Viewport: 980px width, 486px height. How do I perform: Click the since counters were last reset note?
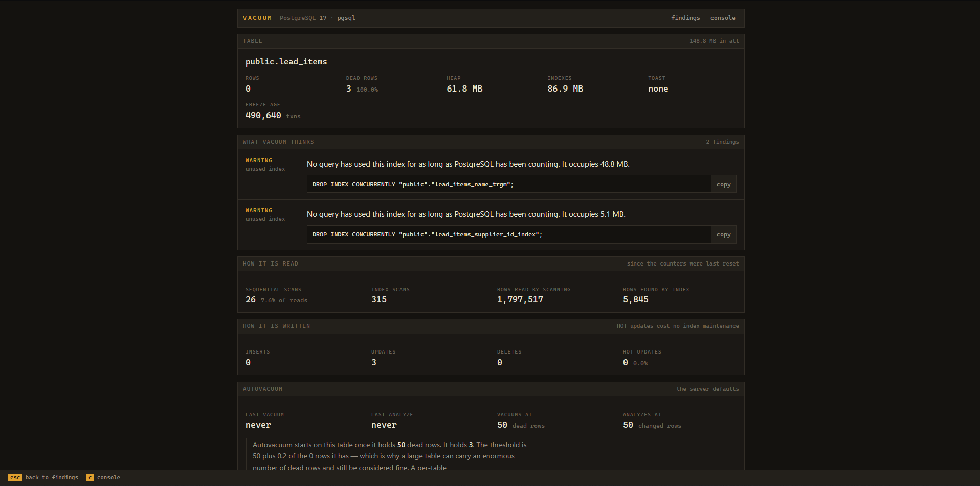click(683, 263)
